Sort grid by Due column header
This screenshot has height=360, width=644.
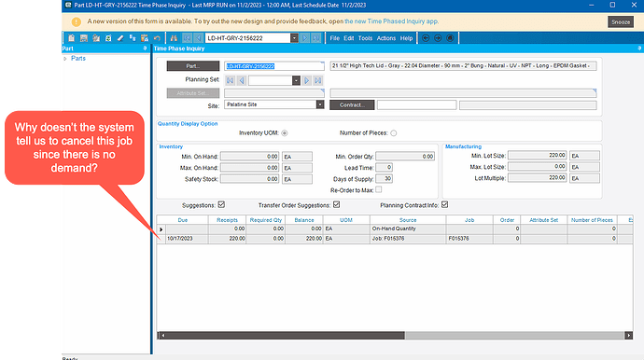(182, 220)
